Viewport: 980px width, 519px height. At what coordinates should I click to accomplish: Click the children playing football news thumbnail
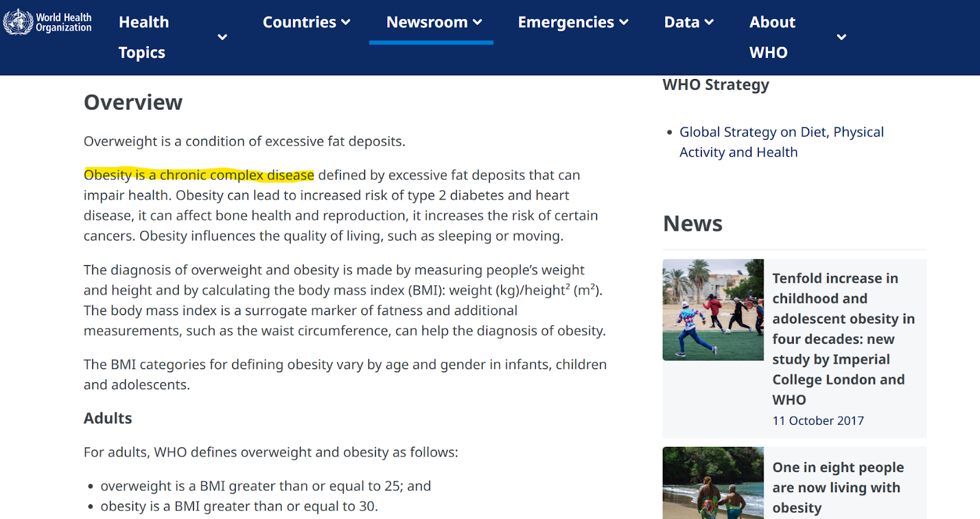[x=713, y=310]
